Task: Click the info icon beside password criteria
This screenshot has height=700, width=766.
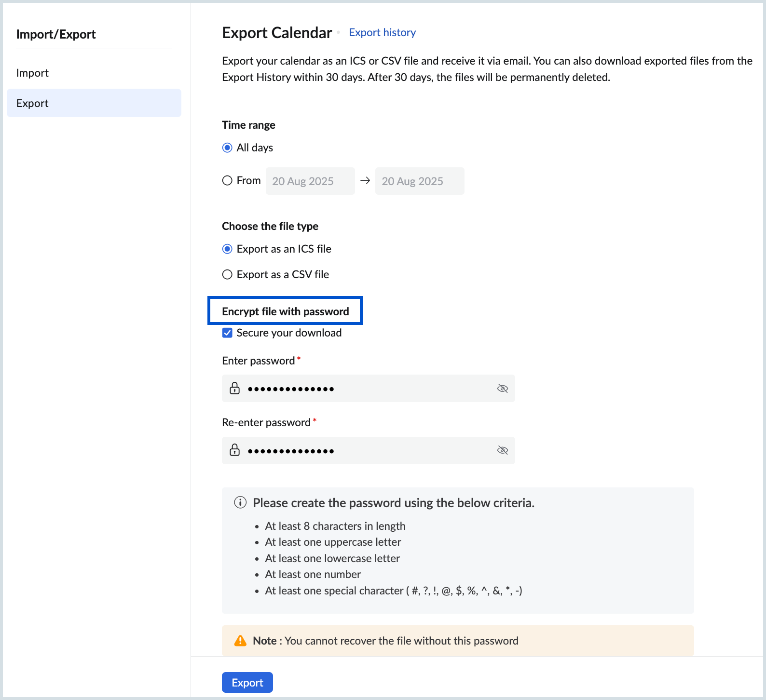Action: point(240,502)
